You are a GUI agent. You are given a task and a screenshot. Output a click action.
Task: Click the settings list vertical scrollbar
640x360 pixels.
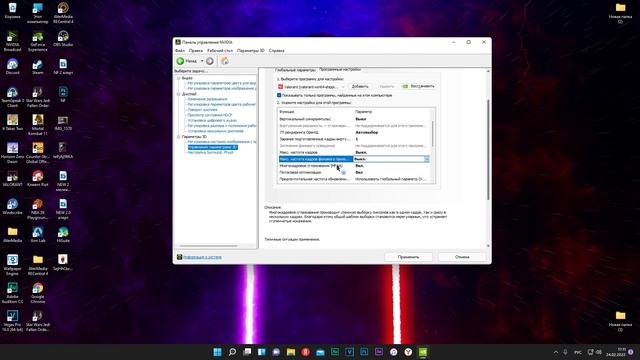click(x=433, y=133)
